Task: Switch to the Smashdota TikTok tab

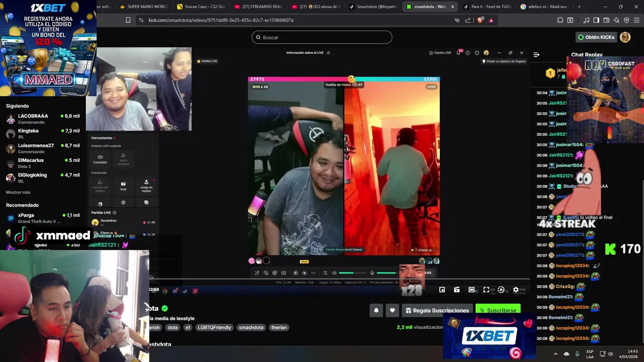Action: pos(373,7)
